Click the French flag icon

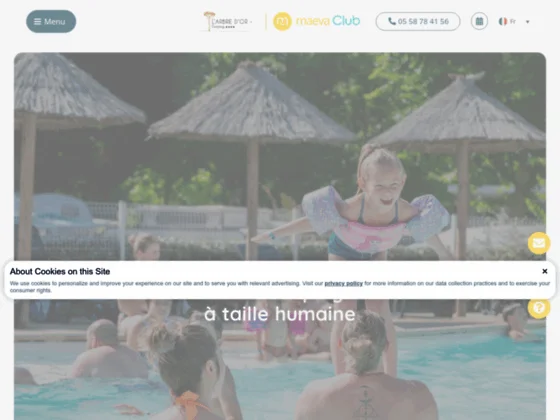503,21
